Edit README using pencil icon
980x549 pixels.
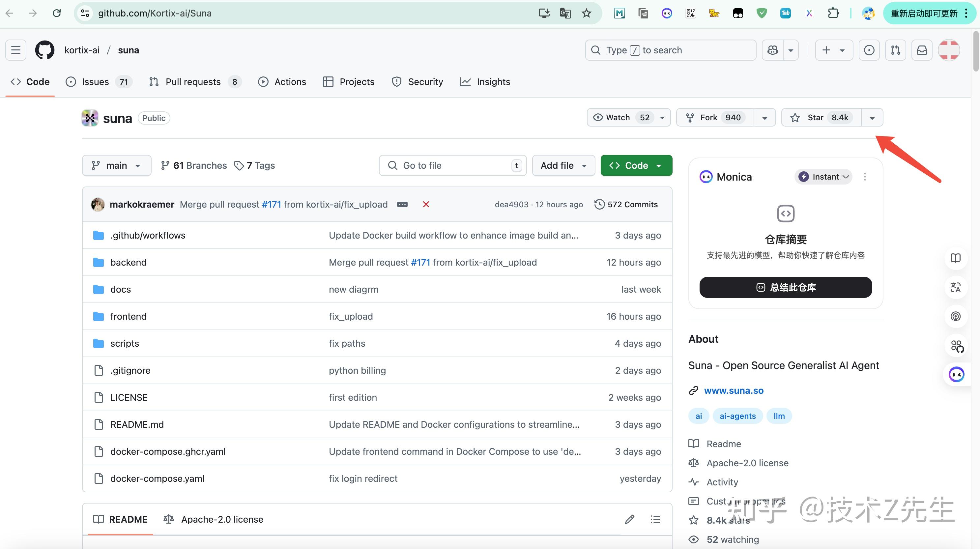(630, 519)
